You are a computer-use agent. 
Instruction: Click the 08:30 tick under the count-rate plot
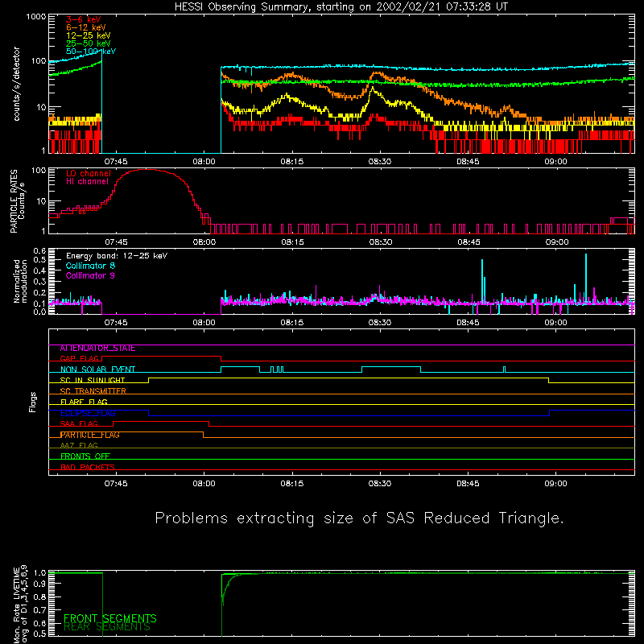[x=380, y=162]
